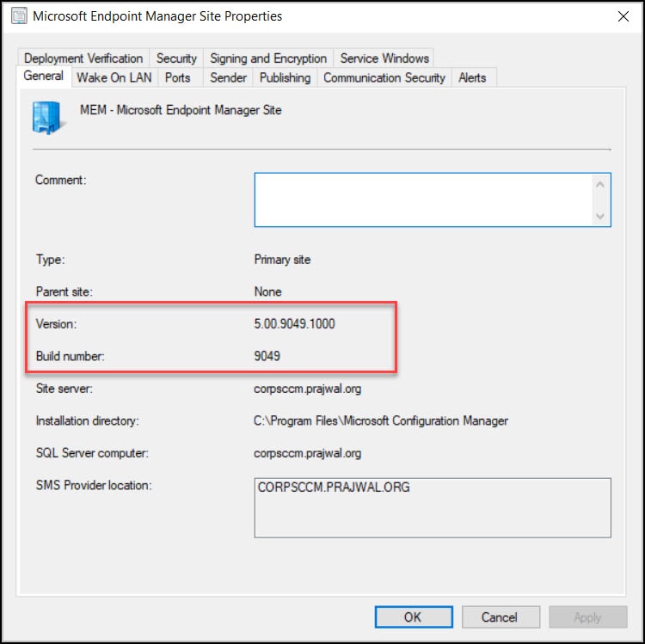Click the installation directory path text
Image resolution: width=645 pixels, height=644 pixels.
(381, 421)
